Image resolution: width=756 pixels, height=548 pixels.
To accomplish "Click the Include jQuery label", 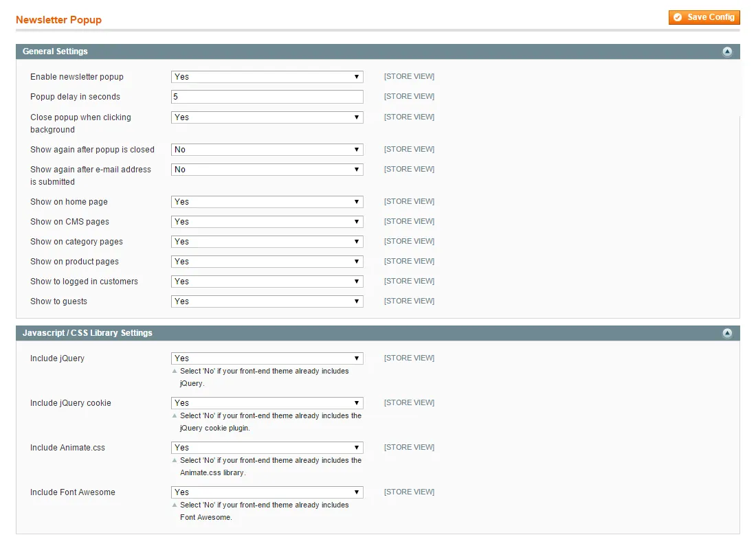I will [57, 358].
